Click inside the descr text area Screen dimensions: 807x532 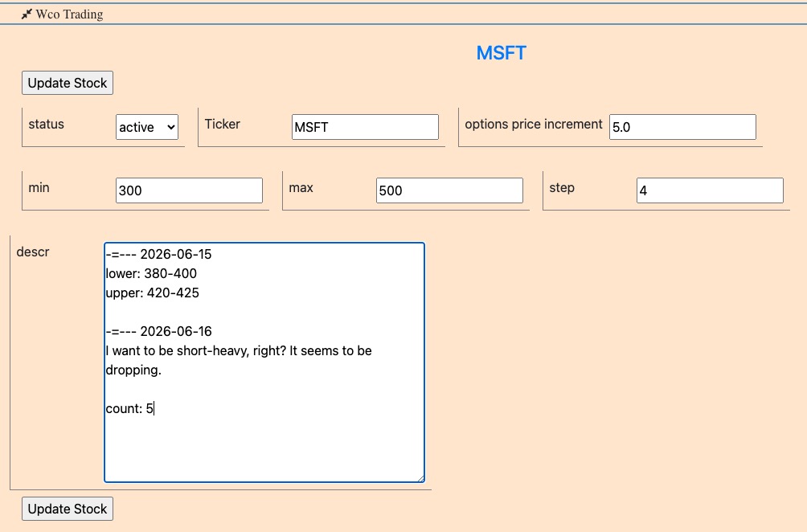click(x=264, y=362)
